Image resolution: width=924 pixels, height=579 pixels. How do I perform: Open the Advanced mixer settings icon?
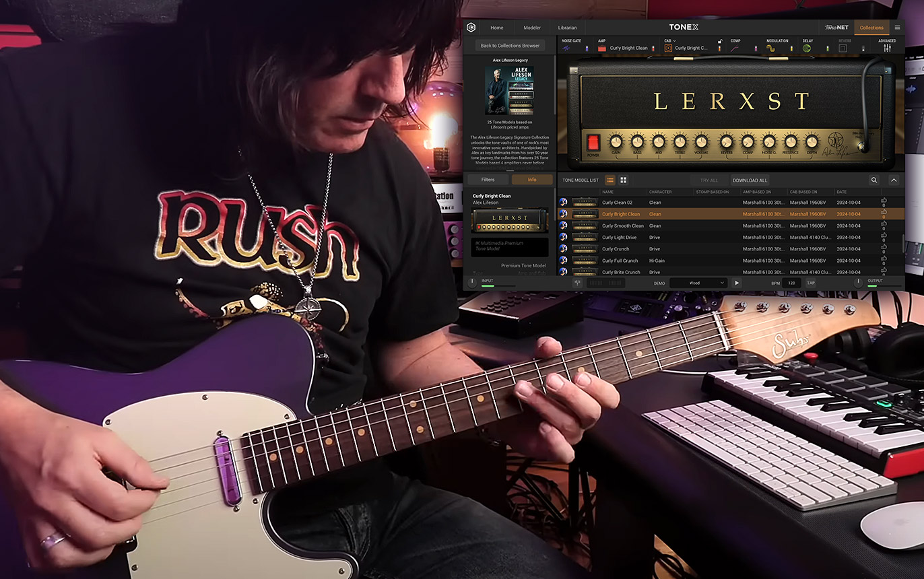887,48
